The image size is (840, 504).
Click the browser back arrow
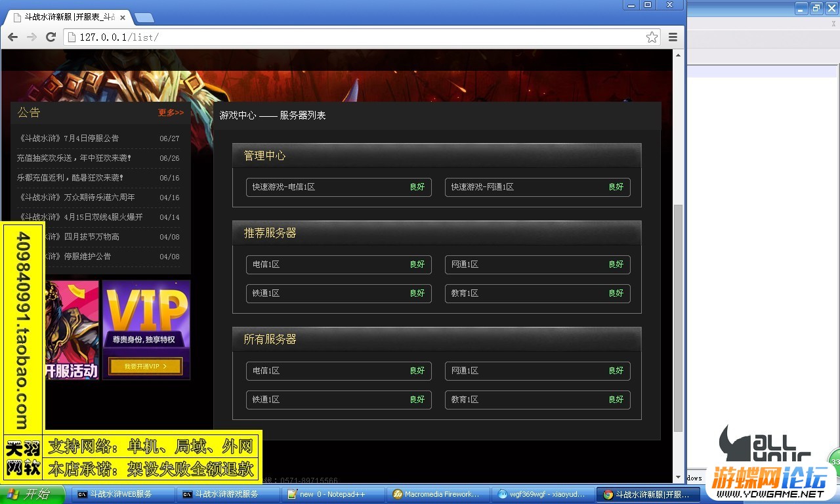point(12,37)
